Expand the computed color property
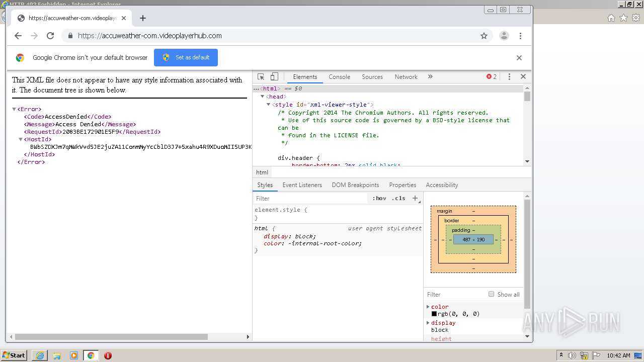644x362 pixels. (428, 307)
